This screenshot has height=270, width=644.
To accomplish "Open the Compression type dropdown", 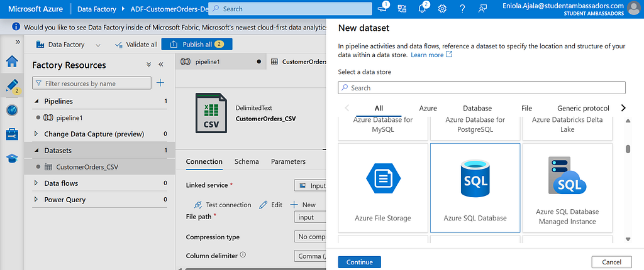I will click(310, 237).
